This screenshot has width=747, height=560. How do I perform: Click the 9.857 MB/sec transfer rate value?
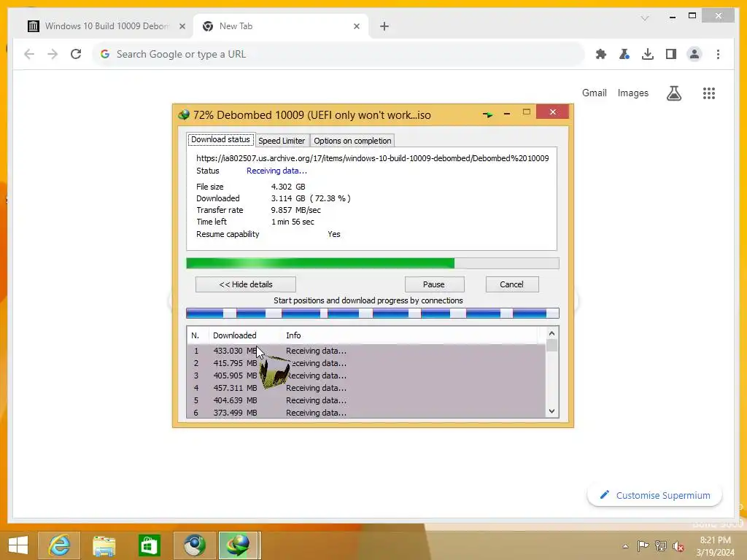296,210
